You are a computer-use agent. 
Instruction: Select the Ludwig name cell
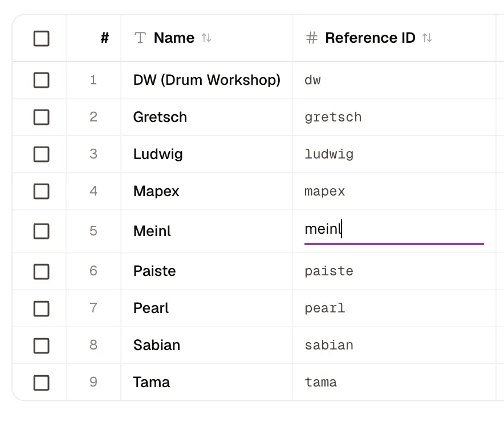coord(207,154)
